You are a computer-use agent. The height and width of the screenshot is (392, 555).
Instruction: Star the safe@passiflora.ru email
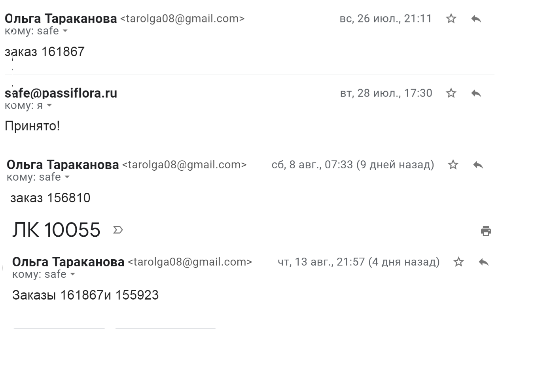[x=451, y=93]
